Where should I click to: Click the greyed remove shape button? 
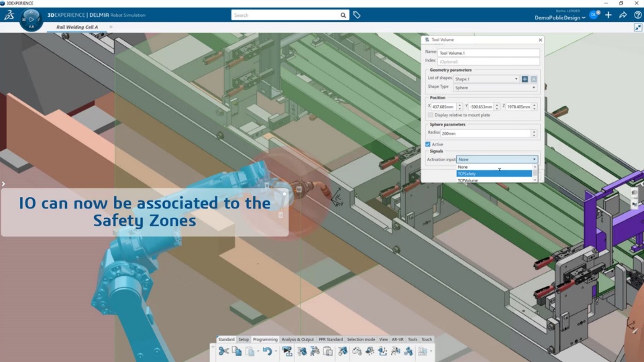point(533,79)
